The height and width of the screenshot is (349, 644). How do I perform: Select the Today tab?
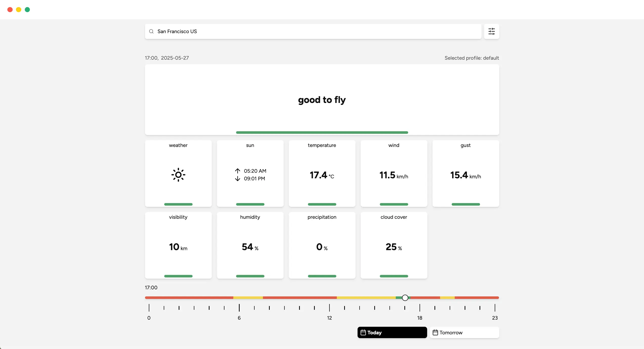coord(392,332)
